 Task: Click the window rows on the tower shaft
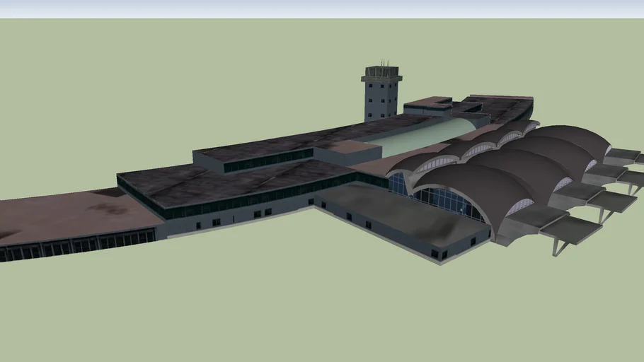pos(381,100)
